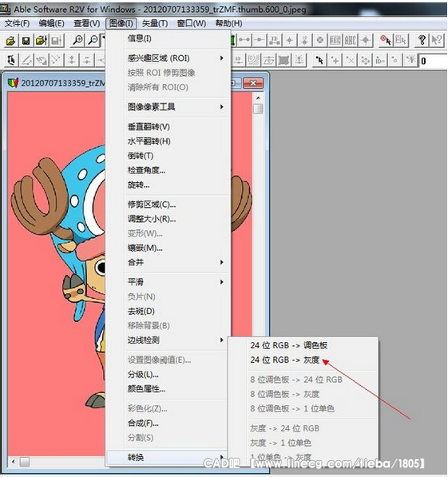
Task: Click the red target with cursor icon
Action: 386,40
